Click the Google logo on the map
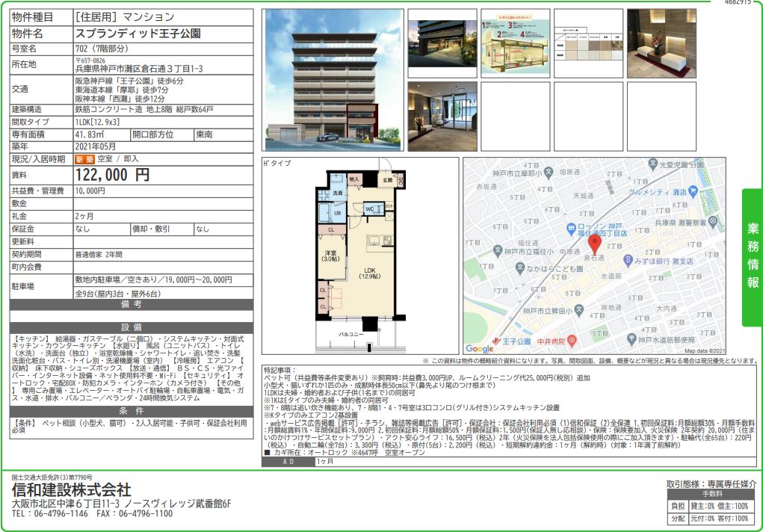This screenshot has height=532, width=763. (x=479, y=348)
